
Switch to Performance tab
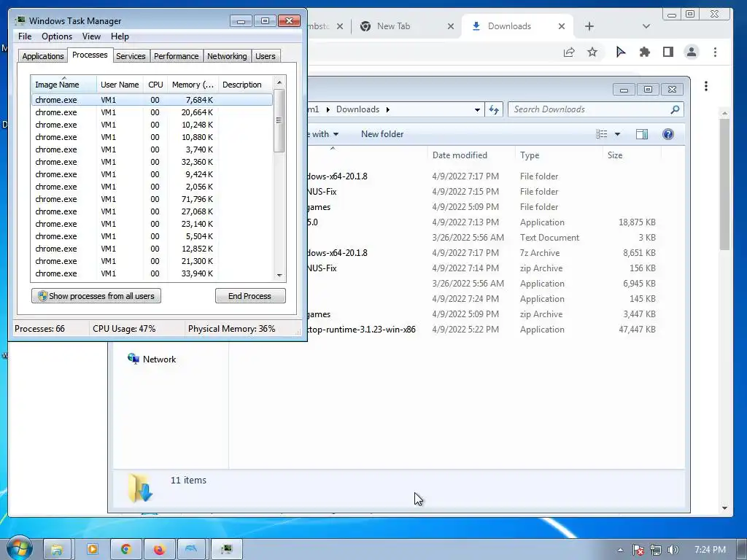176,56
